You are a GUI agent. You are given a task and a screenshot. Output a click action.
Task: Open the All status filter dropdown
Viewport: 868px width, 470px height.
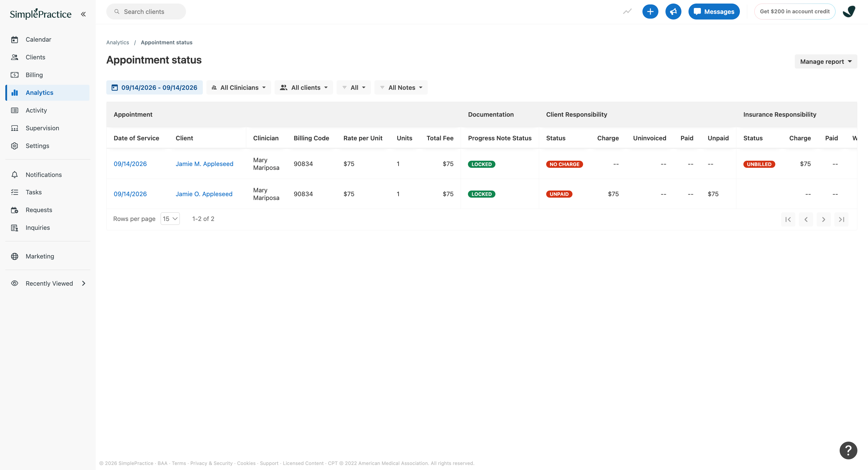coord(353,88)
